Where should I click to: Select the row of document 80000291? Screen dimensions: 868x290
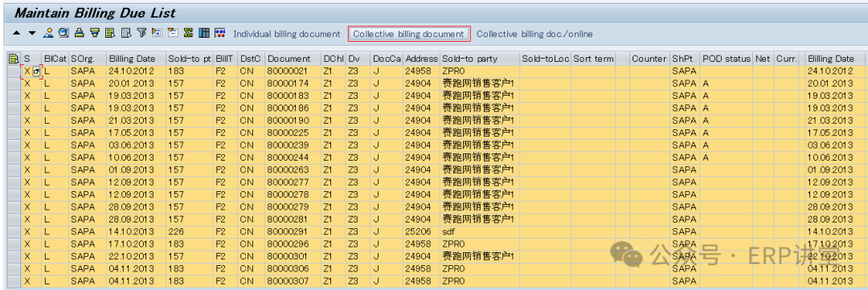coord(14,232)
